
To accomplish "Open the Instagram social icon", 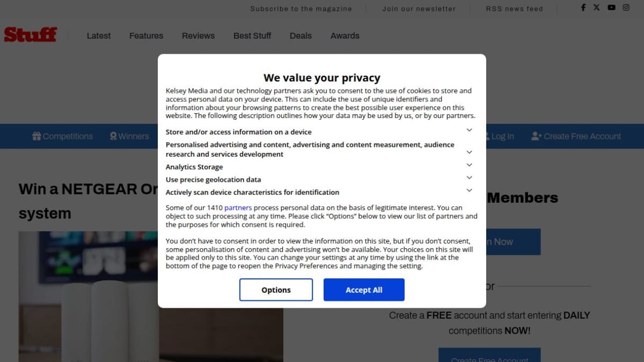I will [x=626, y=8].
